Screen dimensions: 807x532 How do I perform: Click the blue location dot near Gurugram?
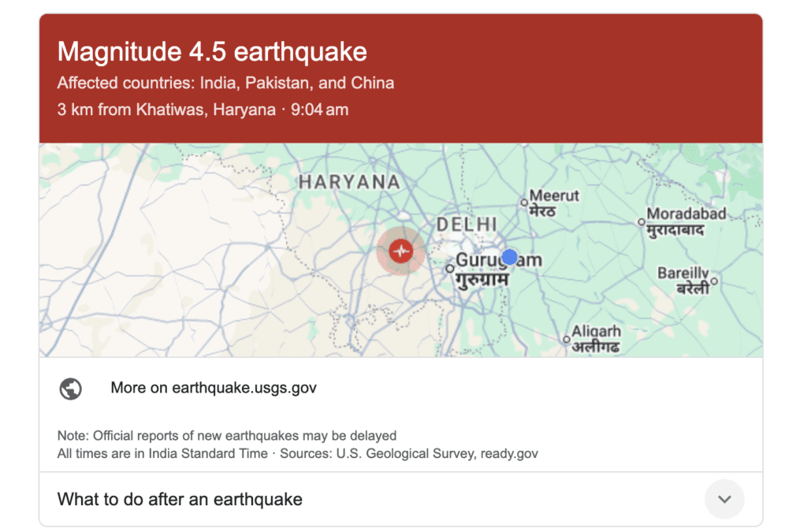tap(509, 257)
